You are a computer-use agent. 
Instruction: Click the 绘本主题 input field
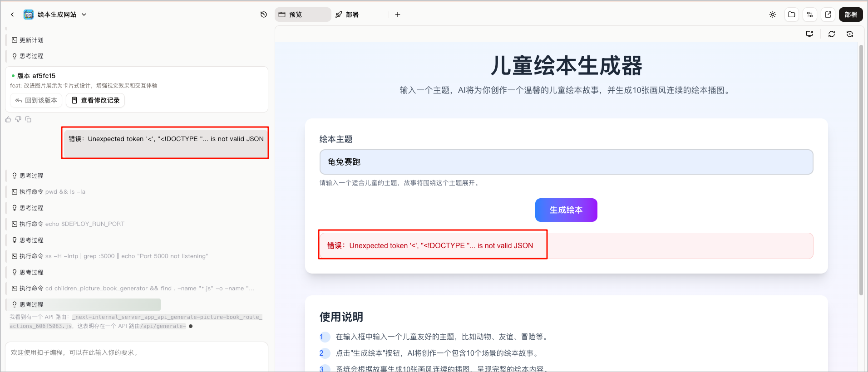point(566,162)
